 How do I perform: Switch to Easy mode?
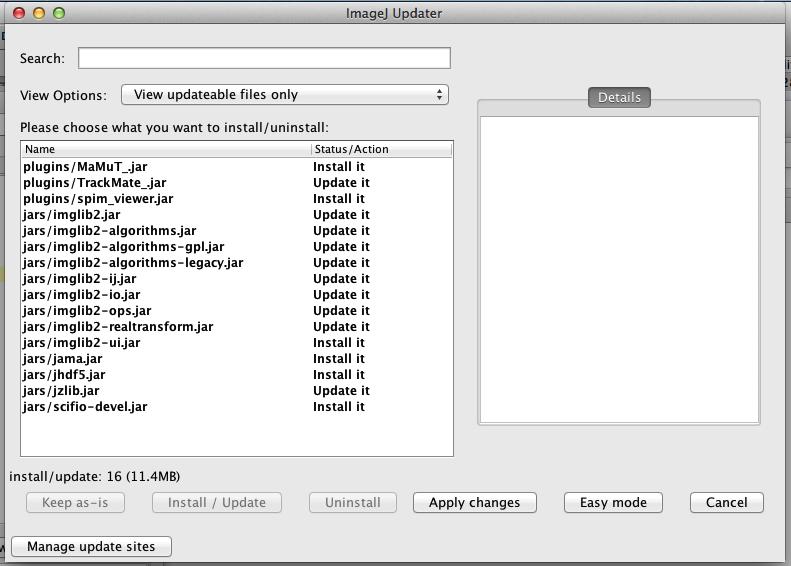613,502
